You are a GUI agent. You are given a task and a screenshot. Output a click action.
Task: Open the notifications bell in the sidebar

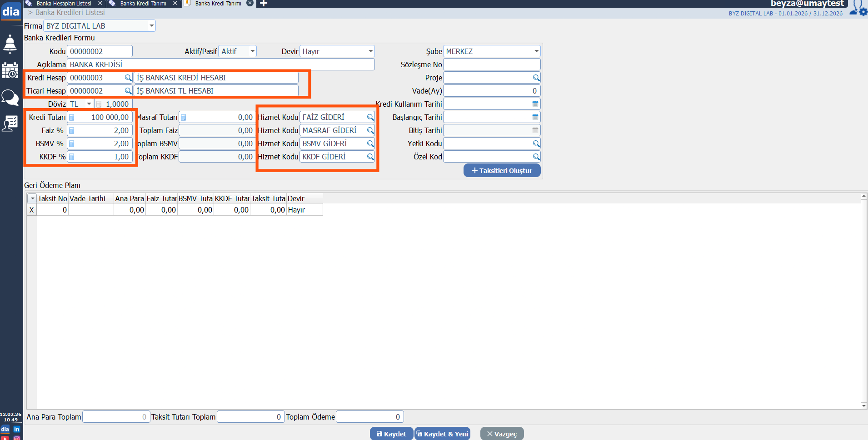tap(10, 44)
